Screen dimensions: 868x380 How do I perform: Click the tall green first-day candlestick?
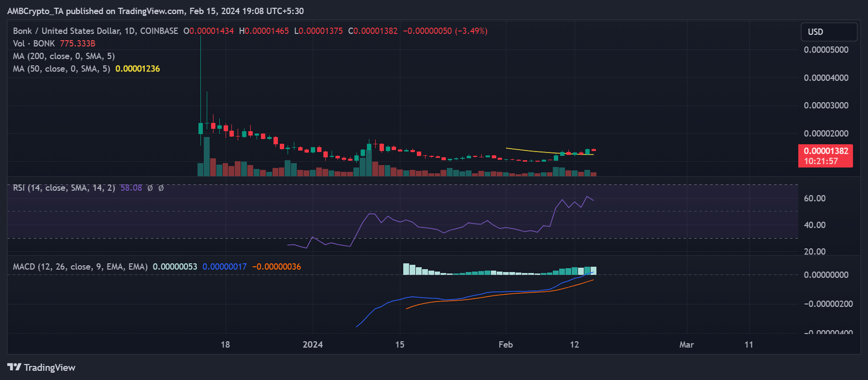[x=200, y=128]
